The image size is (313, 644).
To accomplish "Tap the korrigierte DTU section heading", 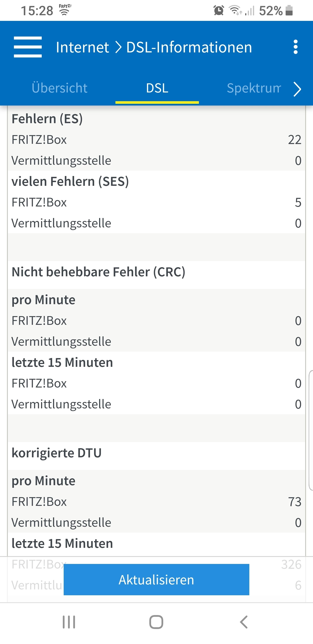I will (57, 453).
